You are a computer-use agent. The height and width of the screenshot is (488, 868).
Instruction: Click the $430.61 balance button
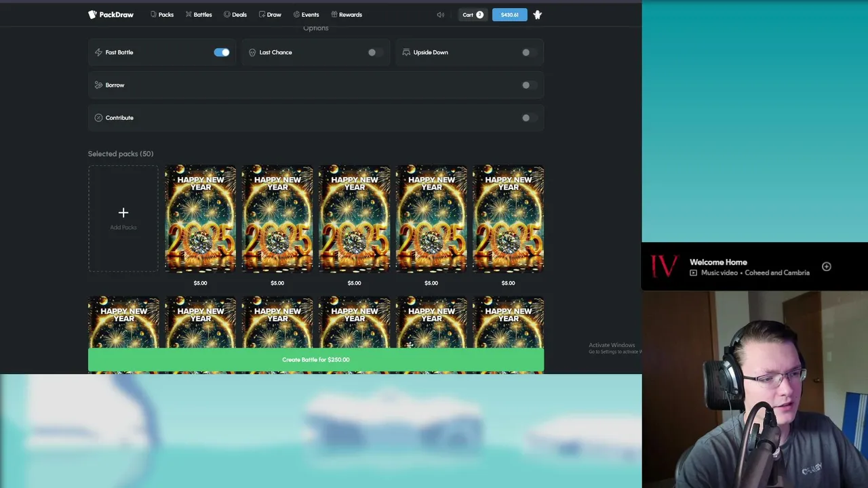pos(509,14)
